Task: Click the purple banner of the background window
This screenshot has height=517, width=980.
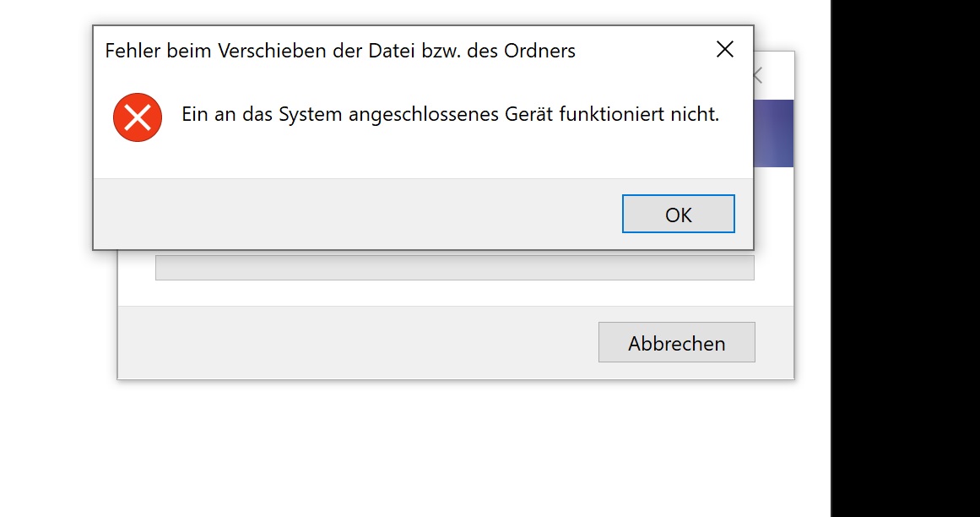Action: [774, 133]
